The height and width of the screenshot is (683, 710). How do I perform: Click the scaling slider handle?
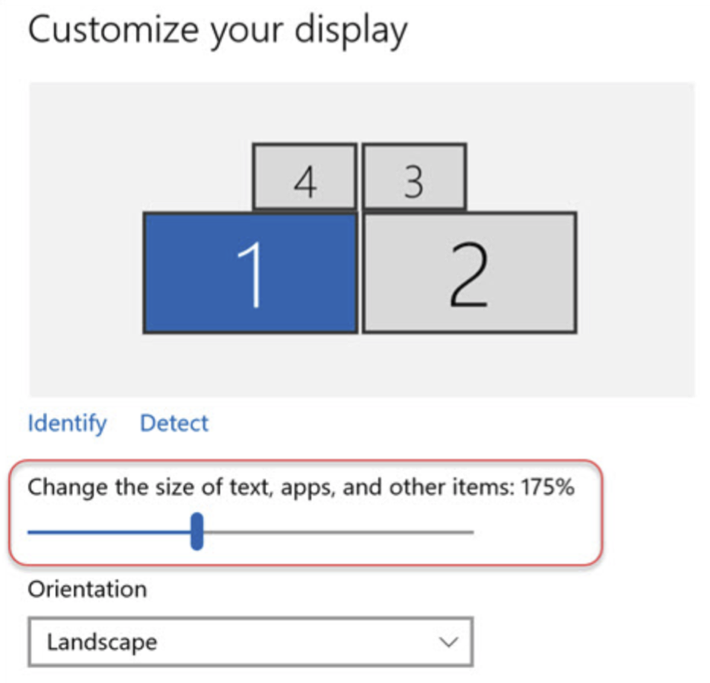(x=197, y=532)
